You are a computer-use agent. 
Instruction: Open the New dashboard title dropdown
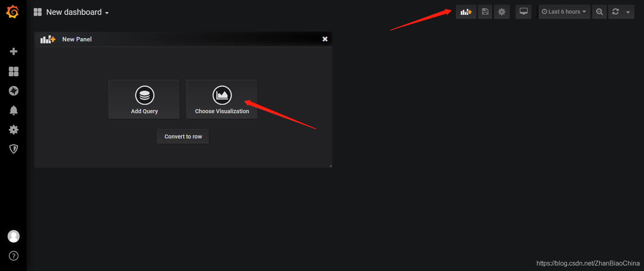tap(77, 12)
